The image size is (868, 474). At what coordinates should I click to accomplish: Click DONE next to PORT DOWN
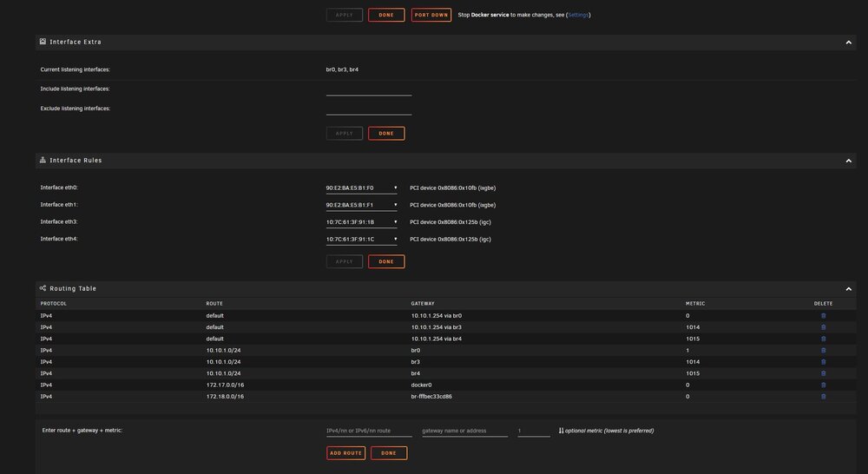coord(386,15)
